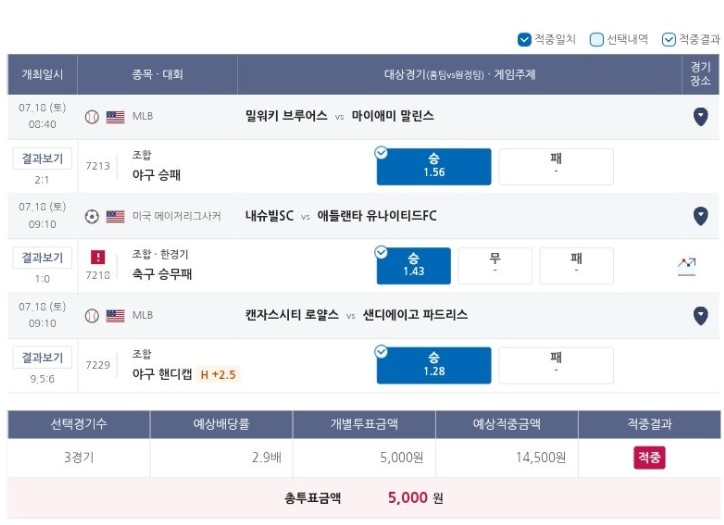This screenshot has height=525, width=724.
Task: Click the 개최일시 column header
Action: click(x=42, y=74)
